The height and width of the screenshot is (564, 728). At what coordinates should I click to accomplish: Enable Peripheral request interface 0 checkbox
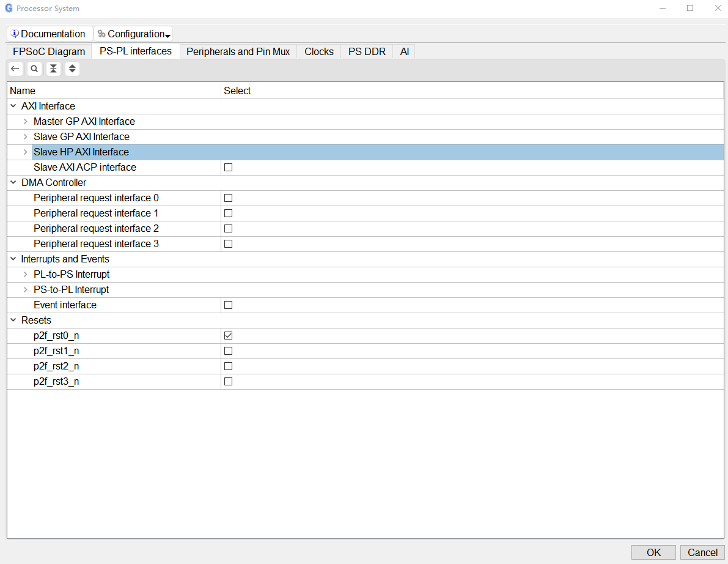pyautogui.click(x=229, y=198)
